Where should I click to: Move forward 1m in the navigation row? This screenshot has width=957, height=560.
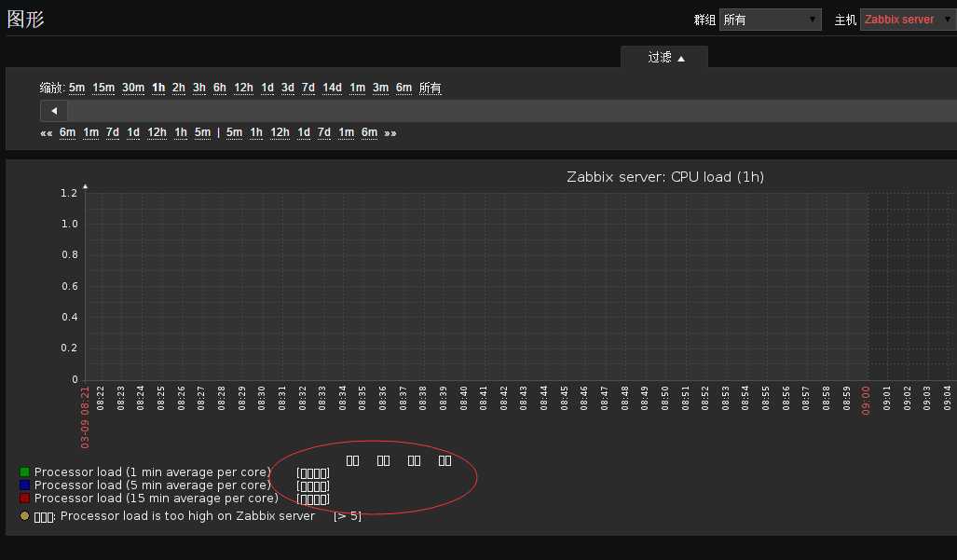[x=347, y=132]
